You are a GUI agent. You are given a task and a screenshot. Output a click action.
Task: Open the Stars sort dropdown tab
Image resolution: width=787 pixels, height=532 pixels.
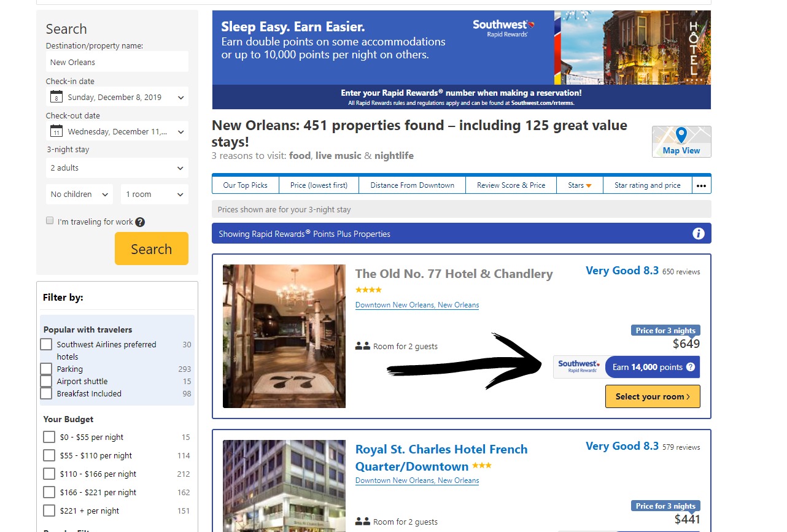580,185
